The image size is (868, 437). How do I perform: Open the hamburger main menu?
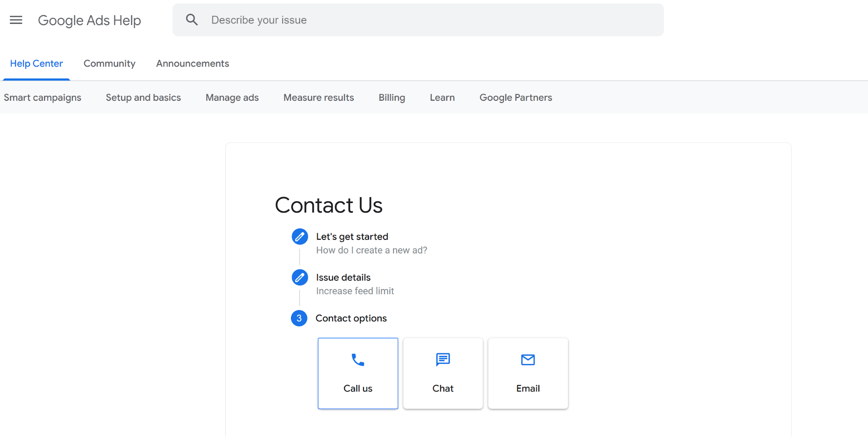tap(16, 20)
